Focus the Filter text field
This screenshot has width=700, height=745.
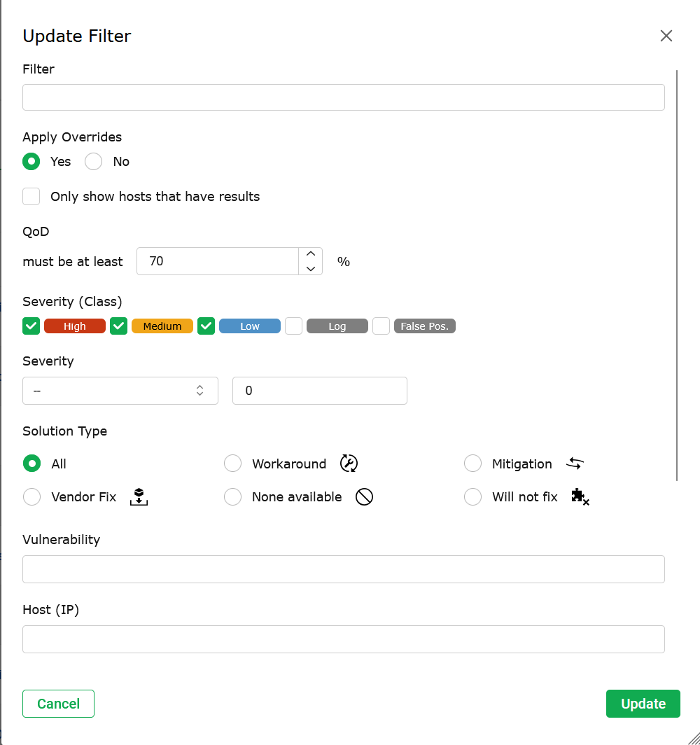343,97
